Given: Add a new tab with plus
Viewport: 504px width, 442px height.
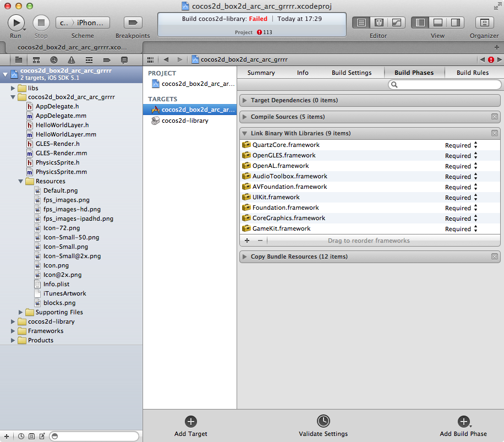Looking at the screenshot, I should click(497, 47).
